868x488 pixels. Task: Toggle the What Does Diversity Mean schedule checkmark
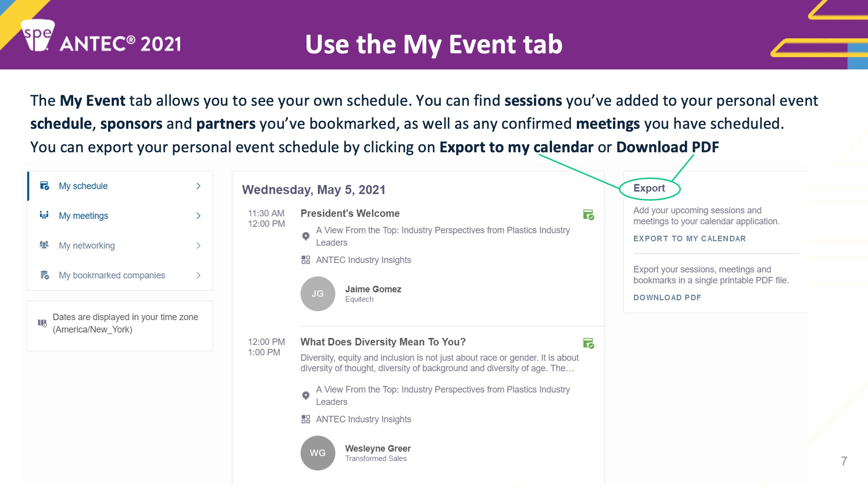pos(588,343)
